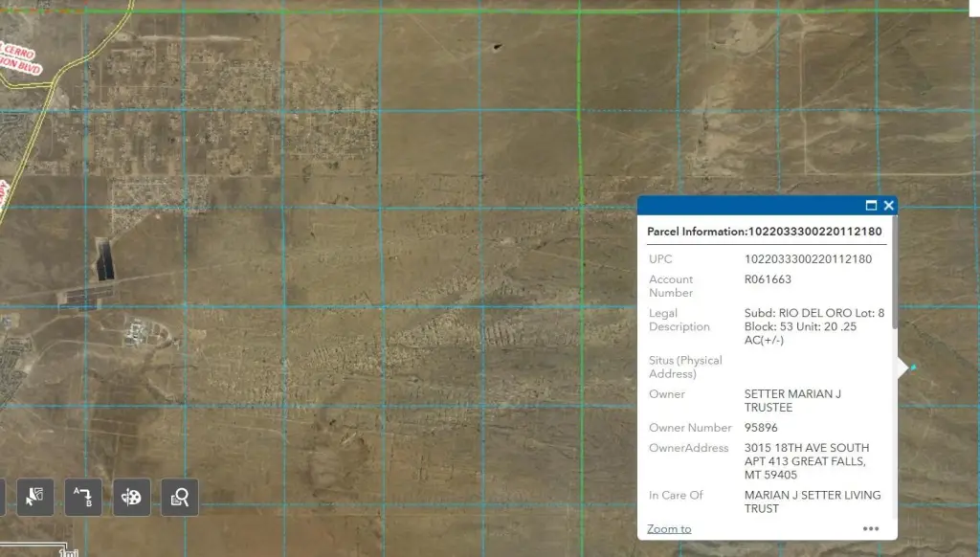Image resolution: width=980 pixels, height=557 pixels.
Task: Close the Parcel Information popup
Action: [889, 206]
